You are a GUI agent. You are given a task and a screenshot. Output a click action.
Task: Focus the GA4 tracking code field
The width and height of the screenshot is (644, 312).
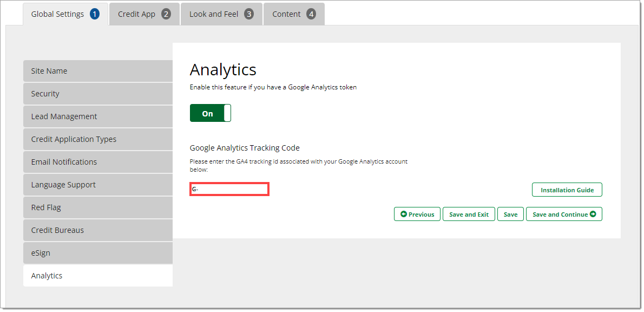229,190
